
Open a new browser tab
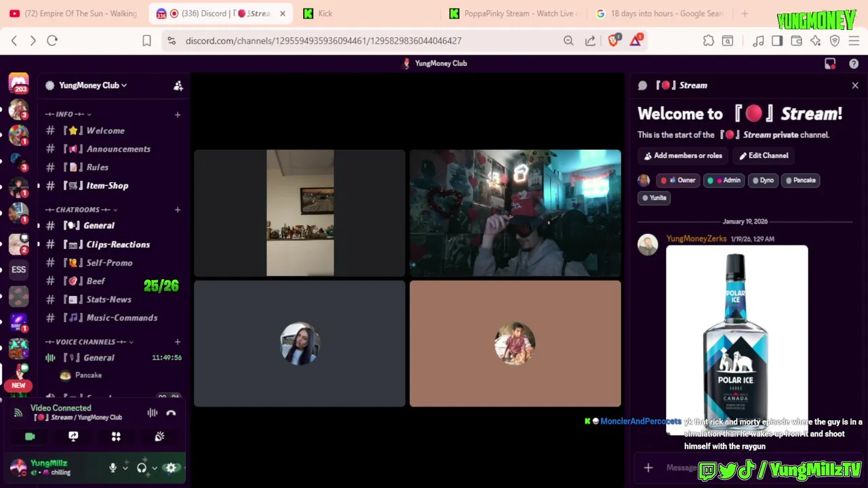(x=745, y=14)
